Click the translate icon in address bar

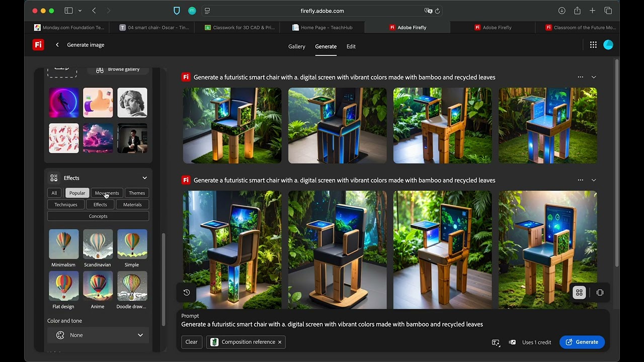(428, 11)
